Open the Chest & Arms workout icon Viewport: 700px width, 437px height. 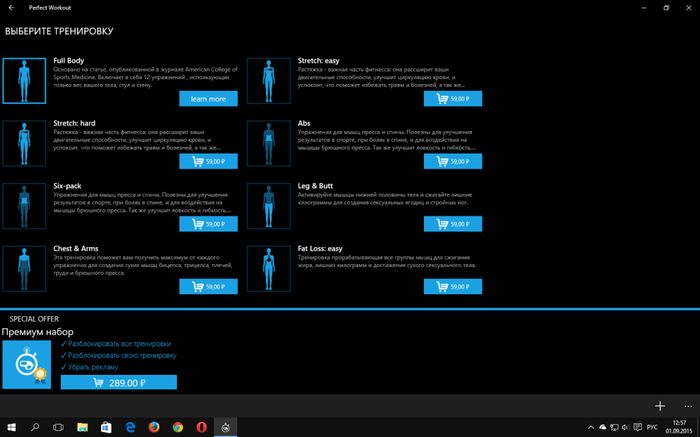click(25, 269)
